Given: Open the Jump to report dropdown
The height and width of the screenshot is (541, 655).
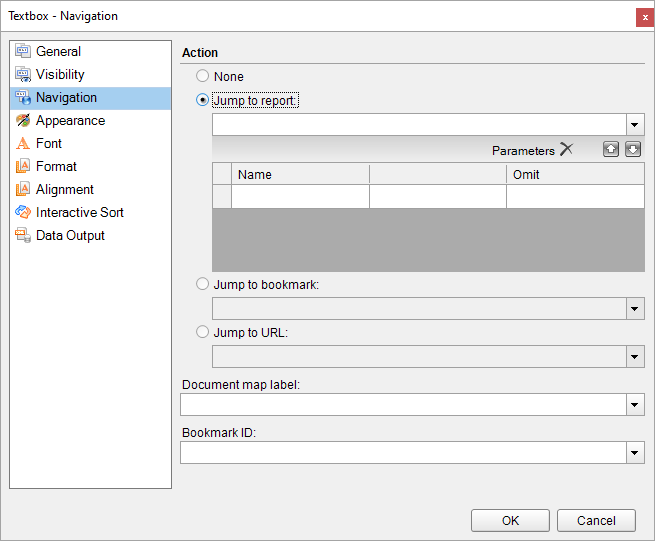Looking at the screenshot, I should coord(635,124).
